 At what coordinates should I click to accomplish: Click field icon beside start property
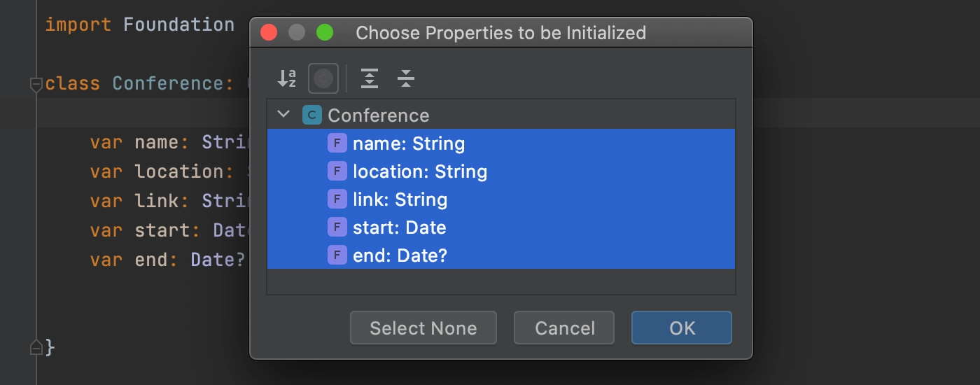coord(337,227)
